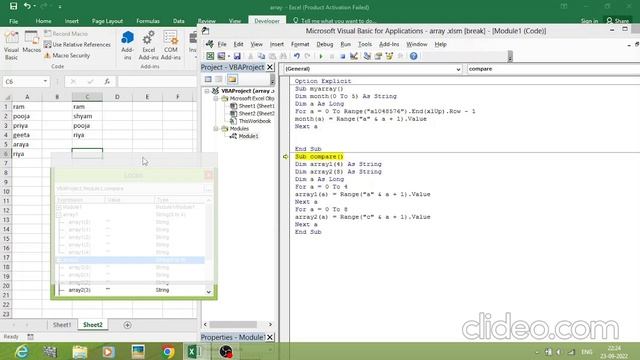The height and width of the screenshot is (360, 640).
Task: Collapse the VBAProject tree node
Action: point(207,91)
